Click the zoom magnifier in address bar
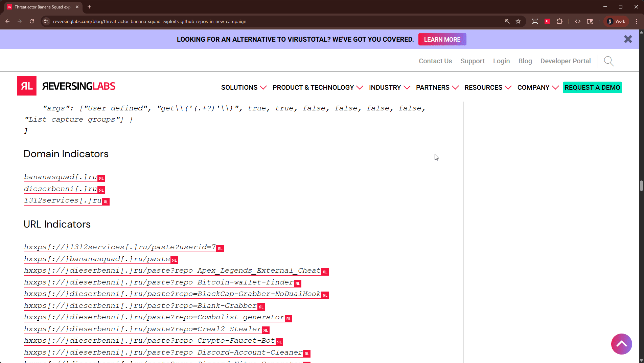The image size is (644, 363). (x=507, y=21)
